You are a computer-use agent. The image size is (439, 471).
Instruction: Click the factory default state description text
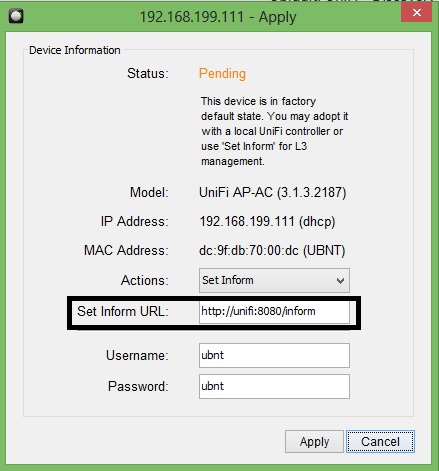(x=274, y=131)
